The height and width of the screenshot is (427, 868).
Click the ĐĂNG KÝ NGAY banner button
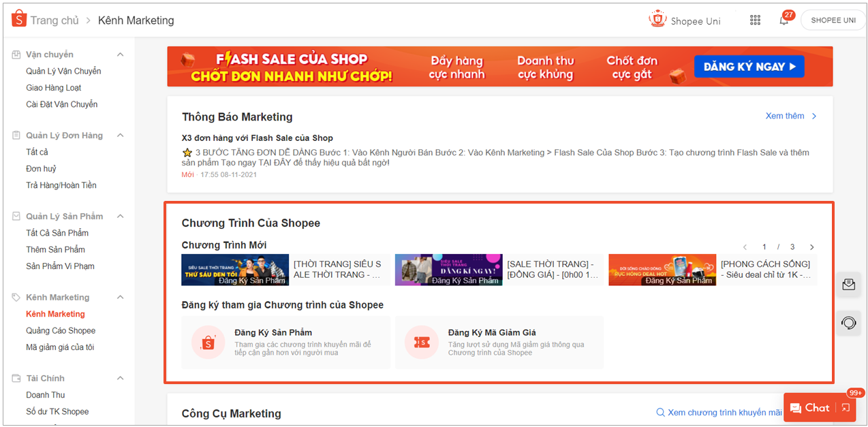(749, 67)
